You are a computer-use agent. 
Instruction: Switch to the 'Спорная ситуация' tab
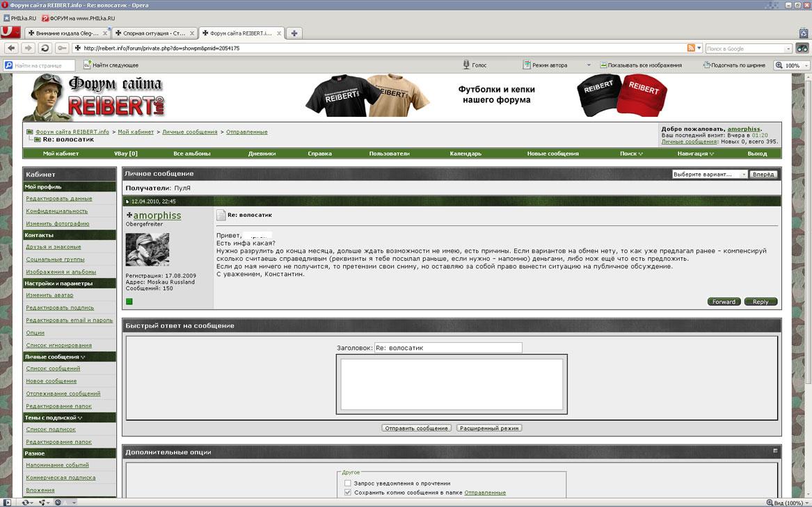coord(154,33)
